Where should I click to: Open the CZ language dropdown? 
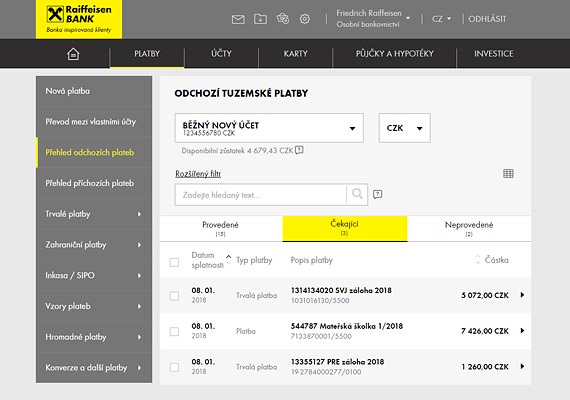pos(441,19)
